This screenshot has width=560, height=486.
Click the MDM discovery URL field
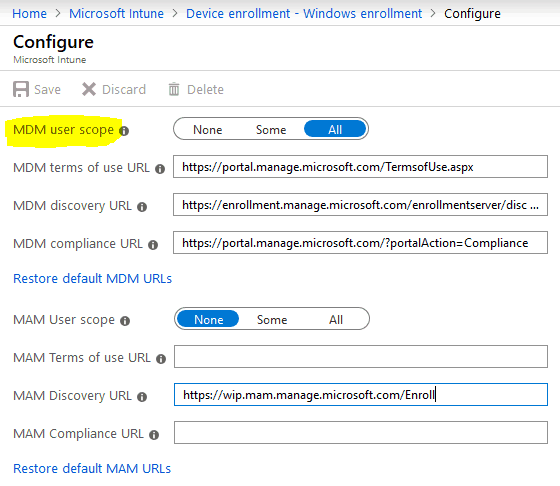(x=360, y=204)
